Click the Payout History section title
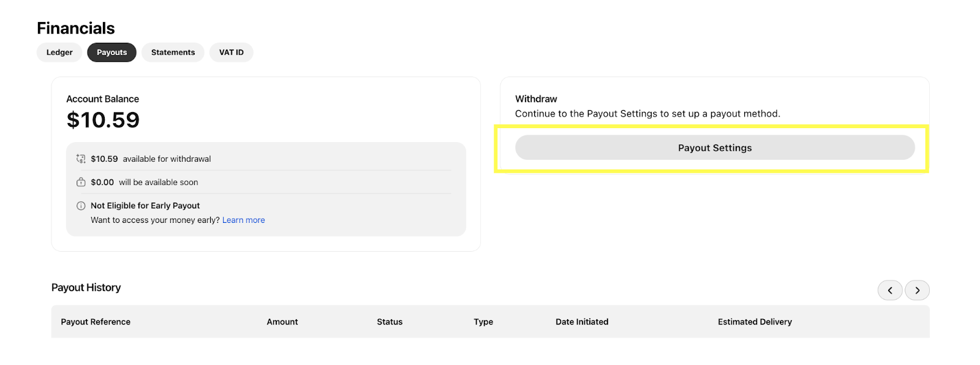Viewport: 980px width, 365px height. 86,287
